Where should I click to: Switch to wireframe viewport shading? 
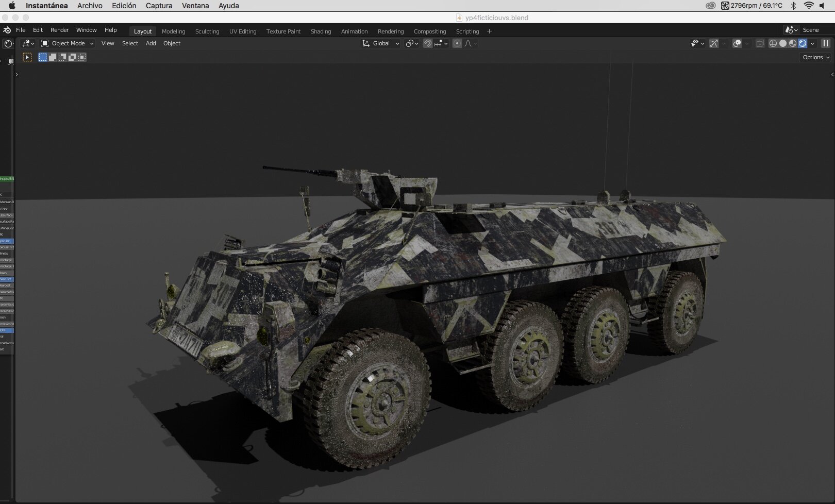click(773, 43)
